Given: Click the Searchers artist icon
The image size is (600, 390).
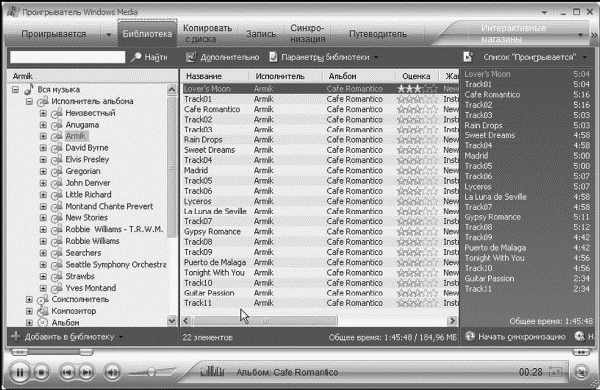Looking at the screenshot, I should [57, 253].
